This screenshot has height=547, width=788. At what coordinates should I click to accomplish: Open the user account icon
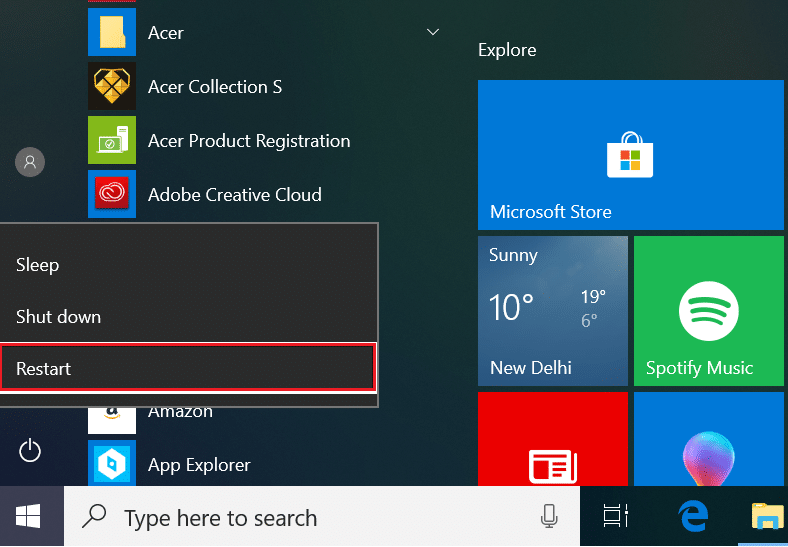(30, 161)
